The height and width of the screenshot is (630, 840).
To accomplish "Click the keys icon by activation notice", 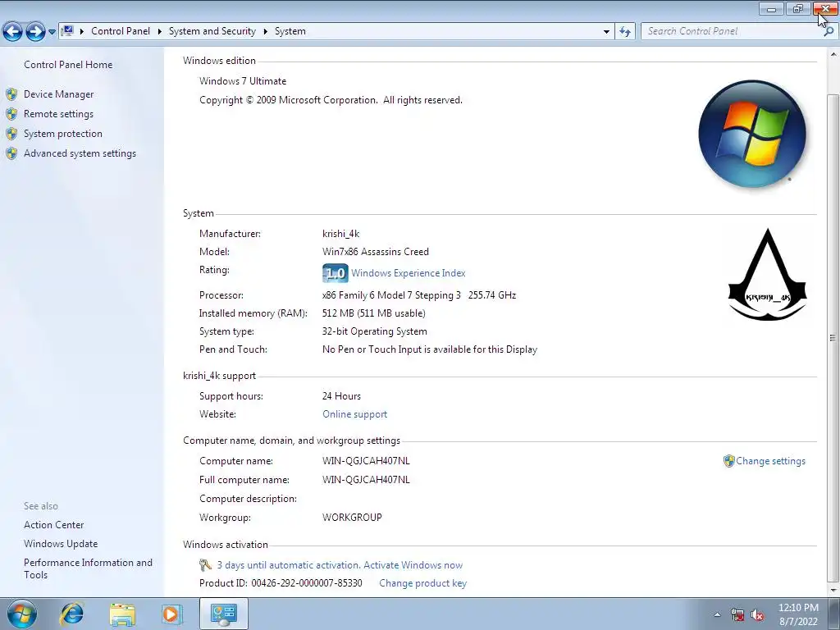I will (x=206, y=564).
